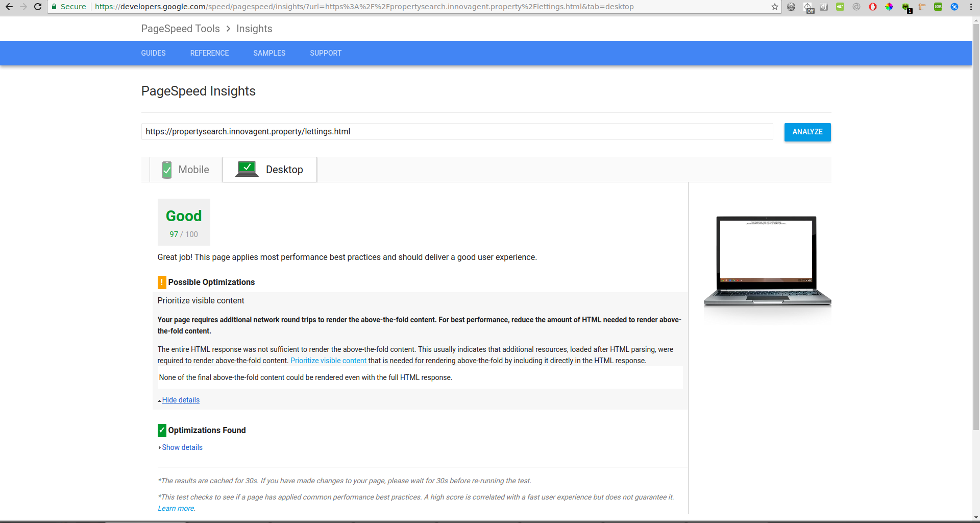Click the page vertical scrollbar

pos(976,227)
